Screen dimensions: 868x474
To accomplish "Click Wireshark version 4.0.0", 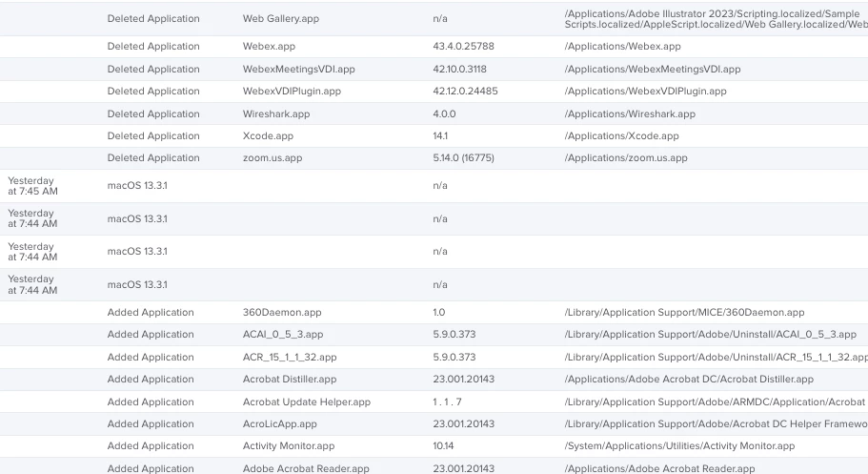I will 444,114.
